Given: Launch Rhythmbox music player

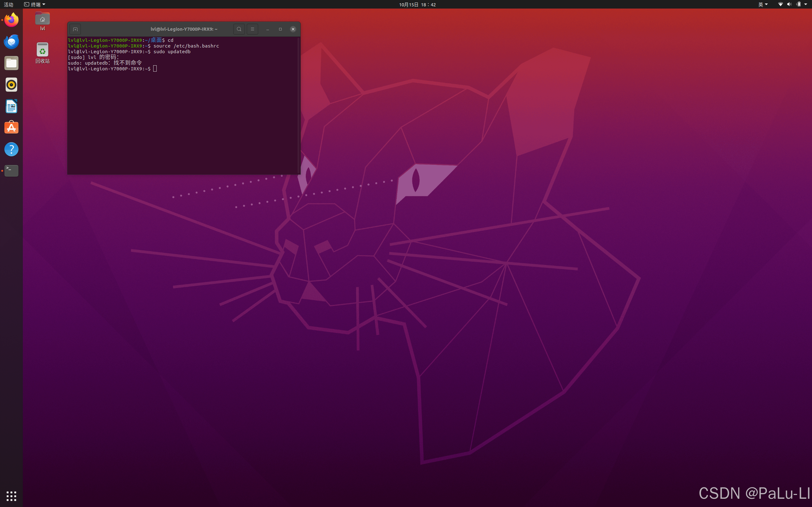Looking at the screenshot, I should 11,85.
